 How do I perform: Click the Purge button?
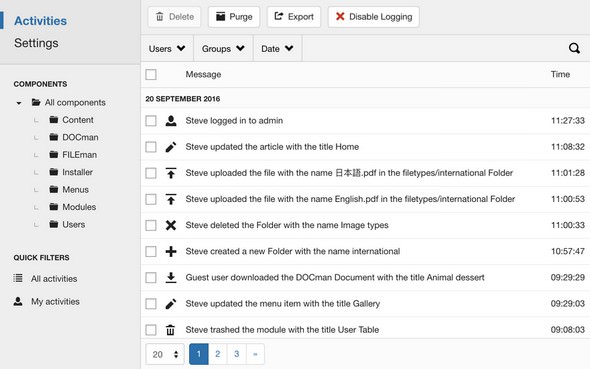tap(234, 17)
